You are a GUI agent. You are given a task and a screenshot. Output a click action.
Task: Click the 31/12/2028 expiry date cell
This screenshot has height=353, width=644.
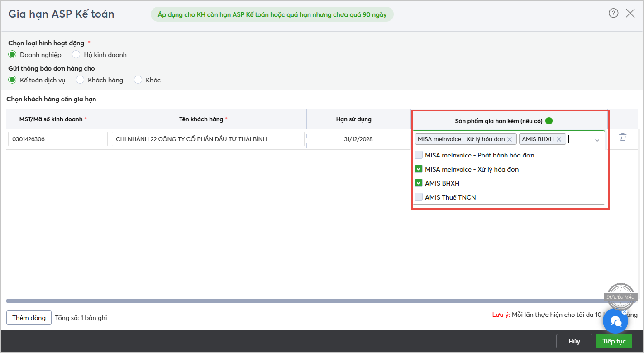(x=358, y=139)
